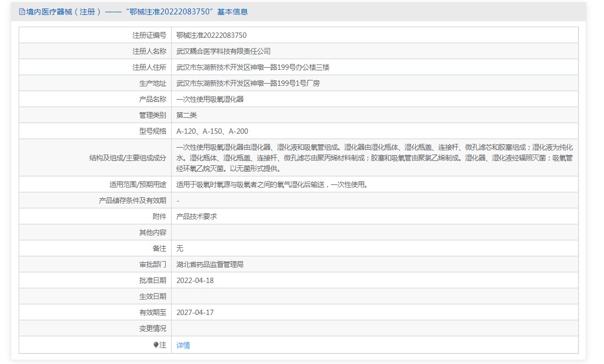This screenshot has width=604, height=364.
Task: Click the 备注 label
Action: [159, 249]
